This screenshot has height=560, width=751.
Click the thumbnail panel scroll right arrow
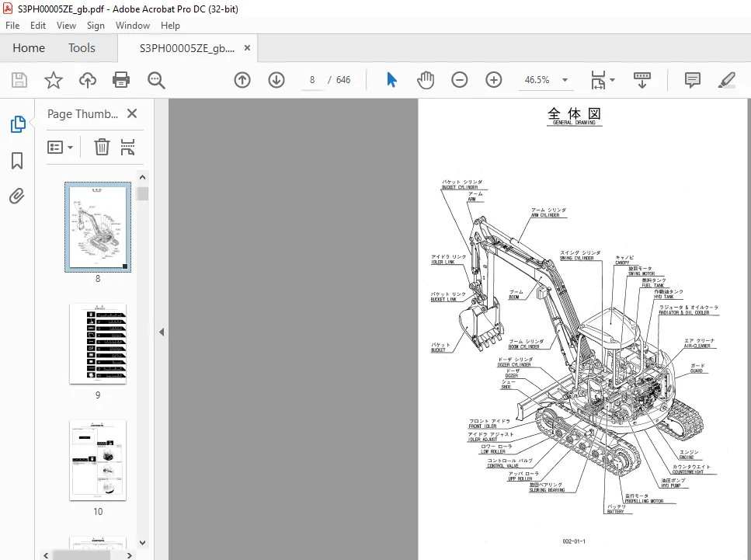[130, 555]
